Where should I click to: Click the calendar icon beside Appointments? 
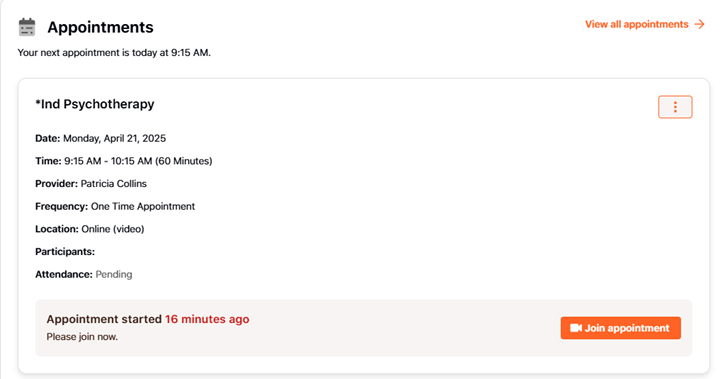coord(27,27)
